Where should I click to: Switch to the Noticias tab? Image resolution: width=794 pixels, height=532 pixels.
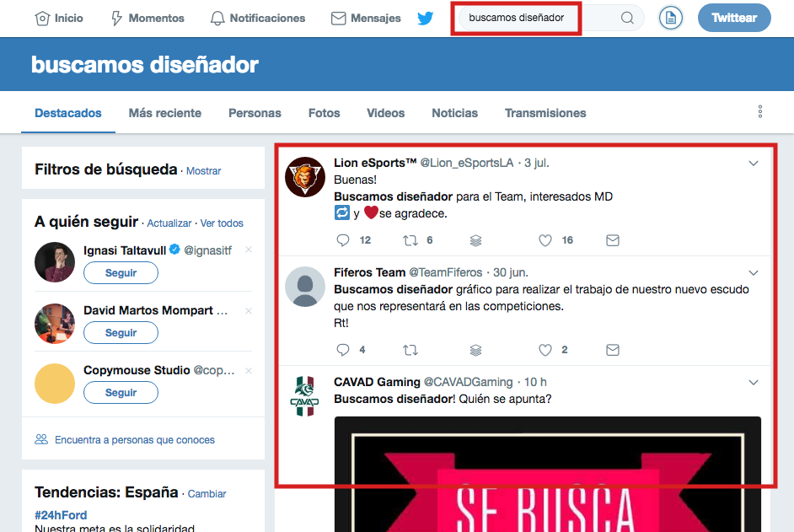click(x=454, y=113)
